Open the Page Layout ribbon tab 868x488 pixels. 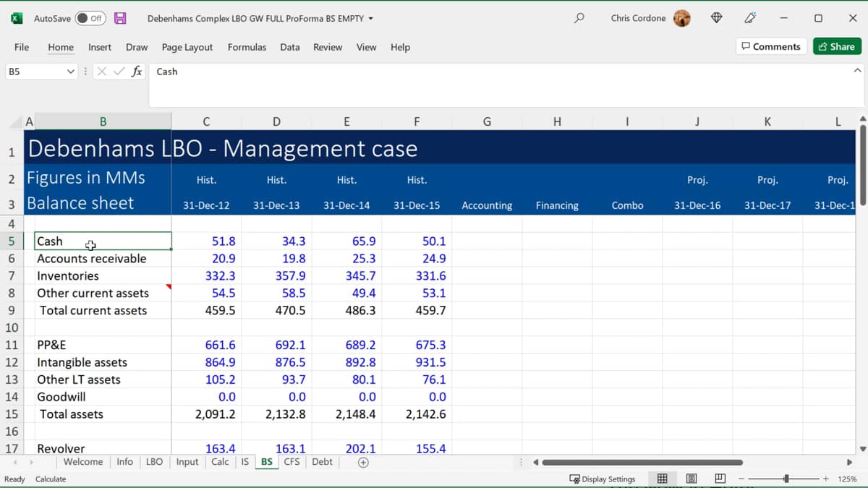click(x=187, y=47)
